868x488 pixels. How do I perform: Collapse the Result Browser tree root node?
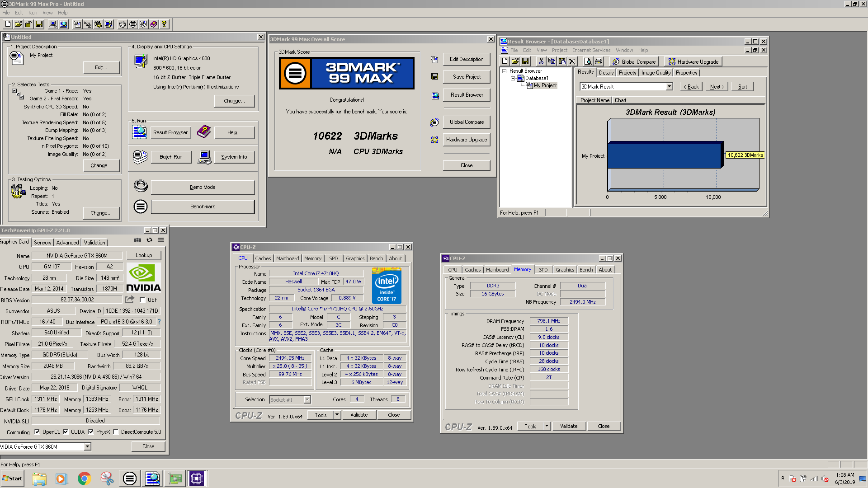(x=505, y=71)
